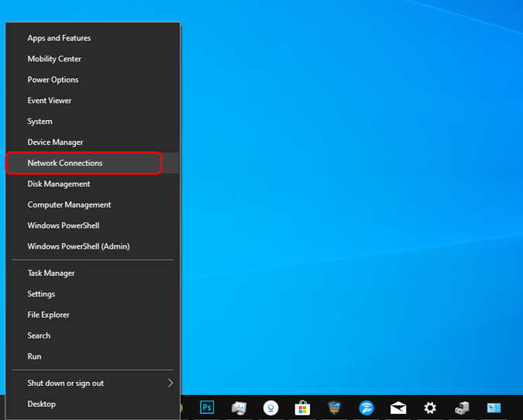Image resolution: width=523 pixels, height=420 pixels.
Task: Open Windows PowerShell (Admin)
Action: coord(92,246)
